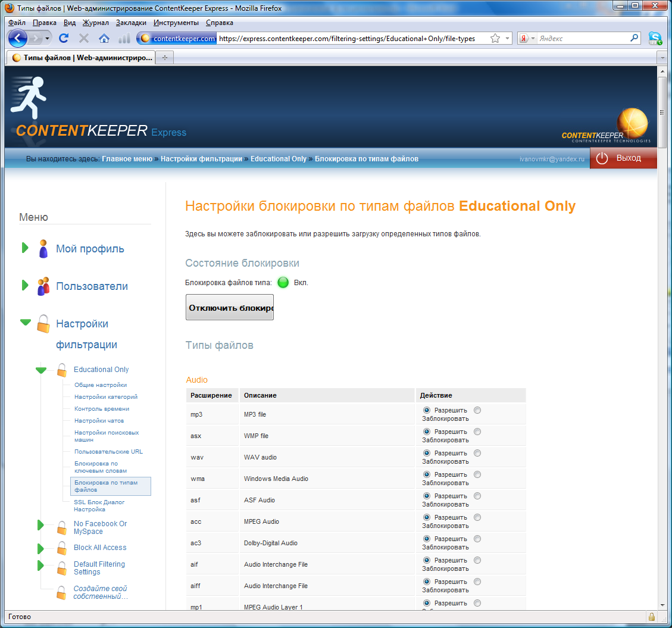Select Заблокировать radio for acc
Screen dimensions: 672x628
click(477, 517)
